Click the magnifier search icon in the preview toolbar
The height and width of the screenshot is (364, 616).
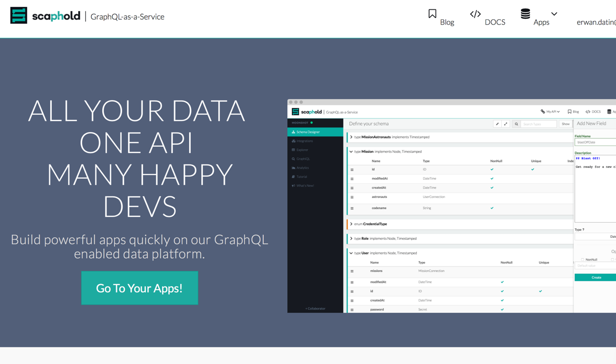516,124
